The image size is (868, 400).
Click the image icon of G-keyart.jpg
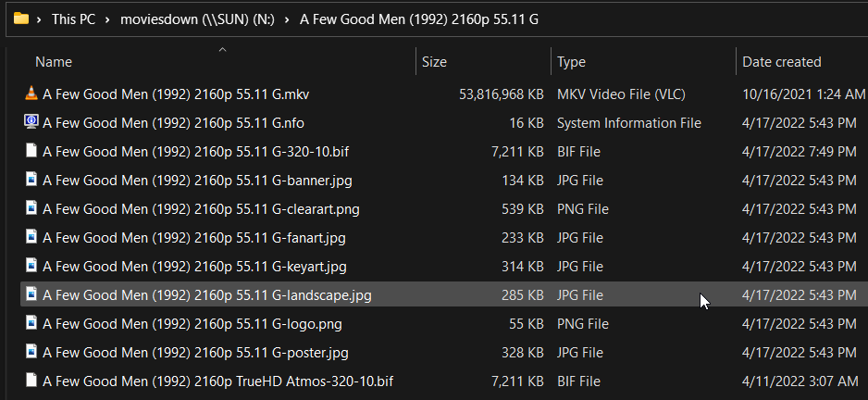31,266
